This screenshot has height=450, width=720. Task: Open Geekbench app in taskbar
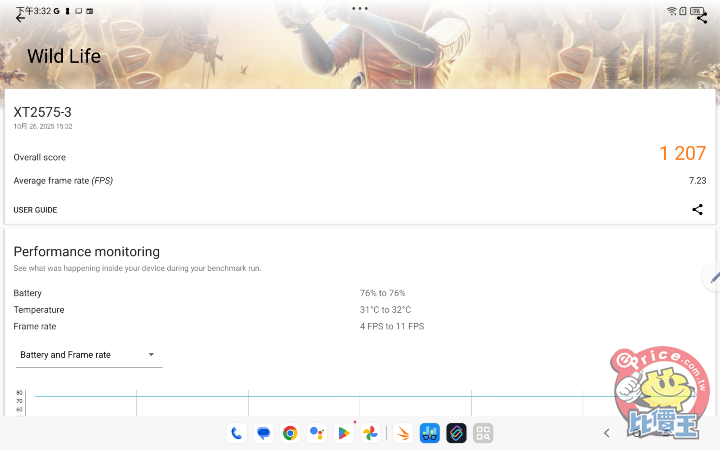[429, 433]
